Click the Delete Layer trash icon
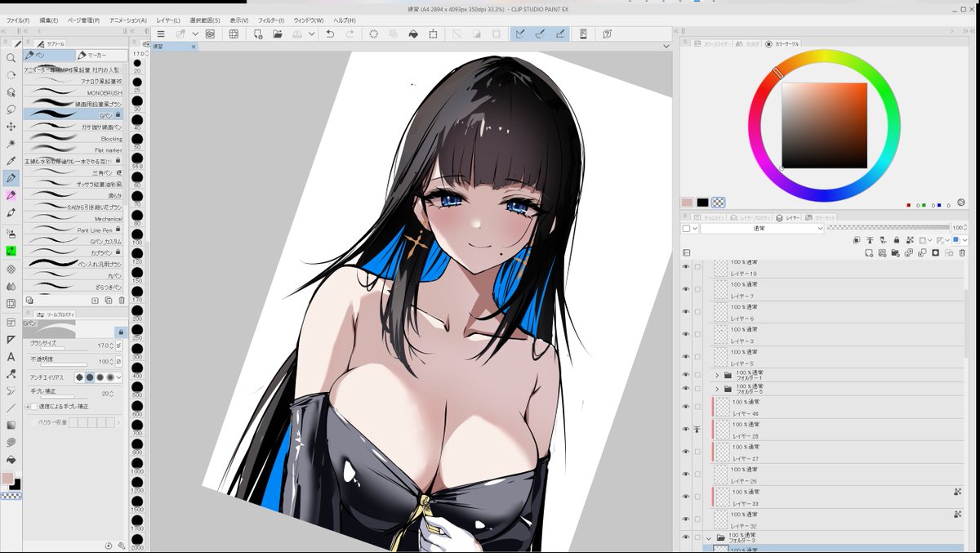 click(962, 253)
